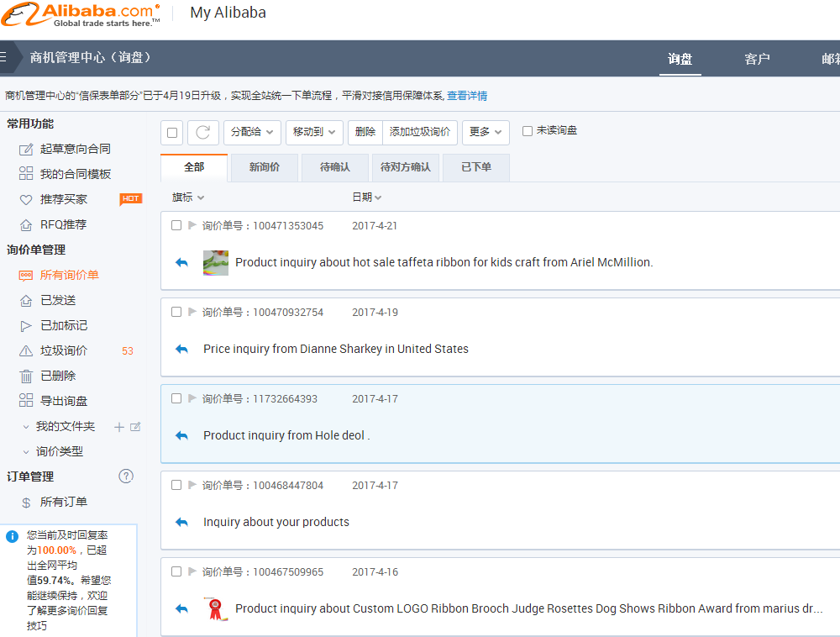Open the 移动到 dropdown
Screen dimensions: 840x637
[x=314, y=132]
